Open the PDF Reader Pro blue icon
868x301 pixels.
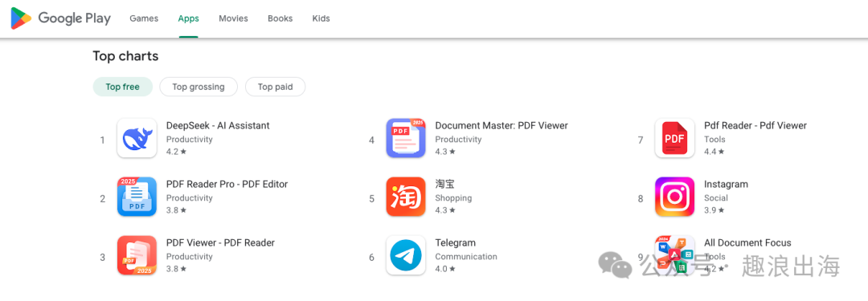137,197
